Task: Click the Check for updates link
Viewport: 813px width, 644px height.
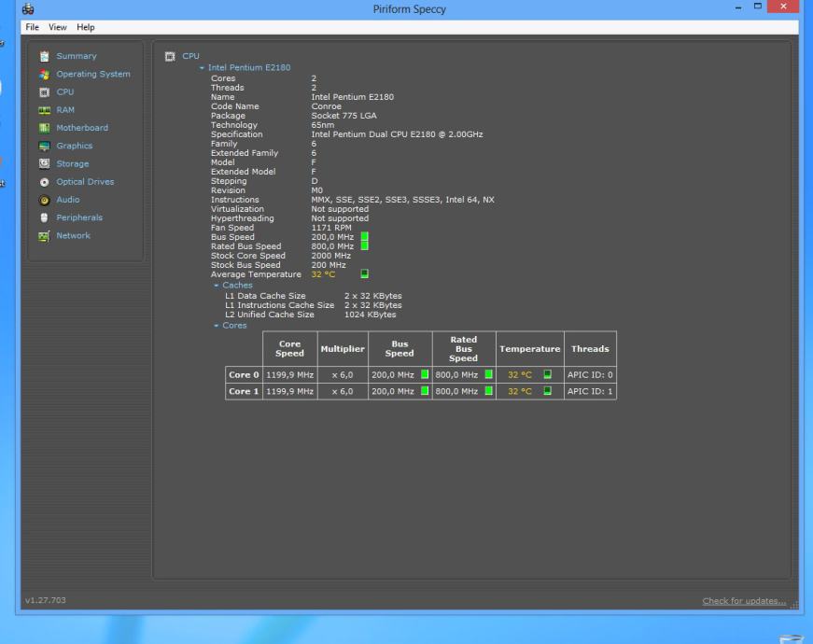Action: pyautogui.click(x=744, y=600)
